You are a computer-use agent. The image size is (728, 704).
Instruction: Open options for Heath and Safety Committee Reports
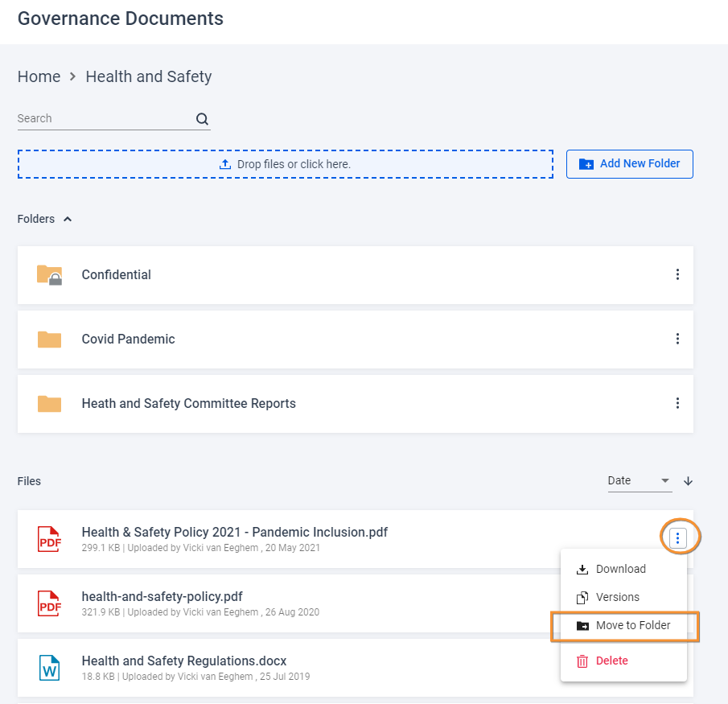(677, 403)
